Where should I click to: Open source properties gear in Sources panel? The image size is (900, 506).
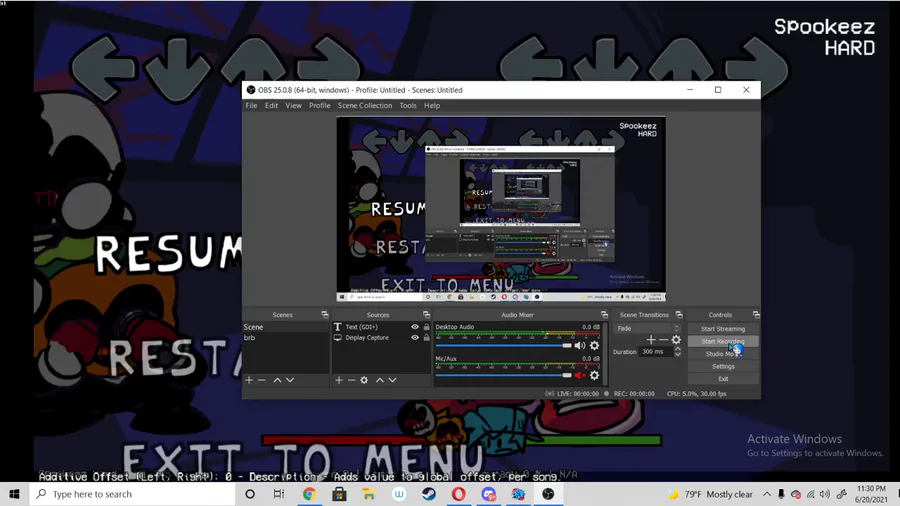[364, 380]
